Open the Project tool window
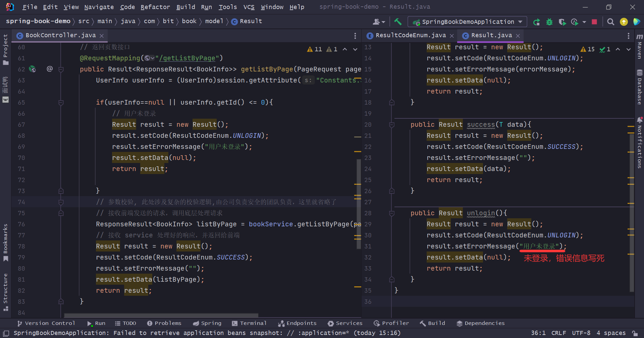 tap(5, 49)
